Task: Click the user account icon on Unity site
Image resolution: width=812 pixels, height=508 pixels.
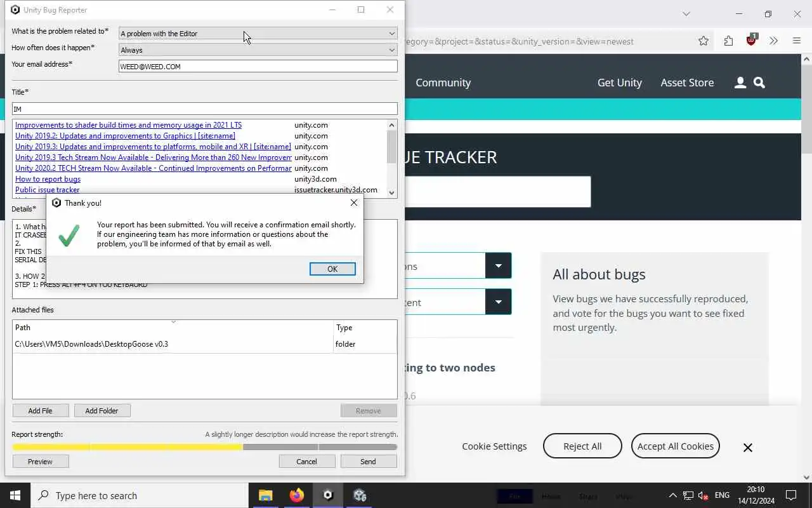Action: (x=740, y=83)
